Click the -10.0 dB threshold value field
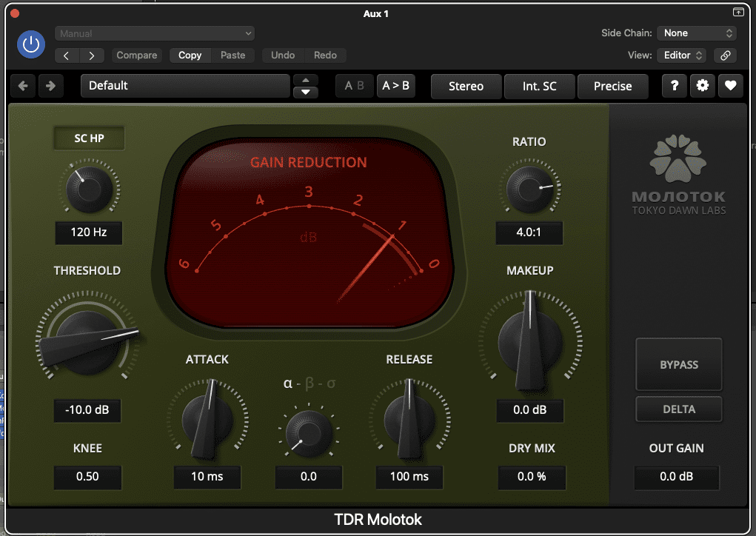756x536 pixels. (x=87, y=410)
